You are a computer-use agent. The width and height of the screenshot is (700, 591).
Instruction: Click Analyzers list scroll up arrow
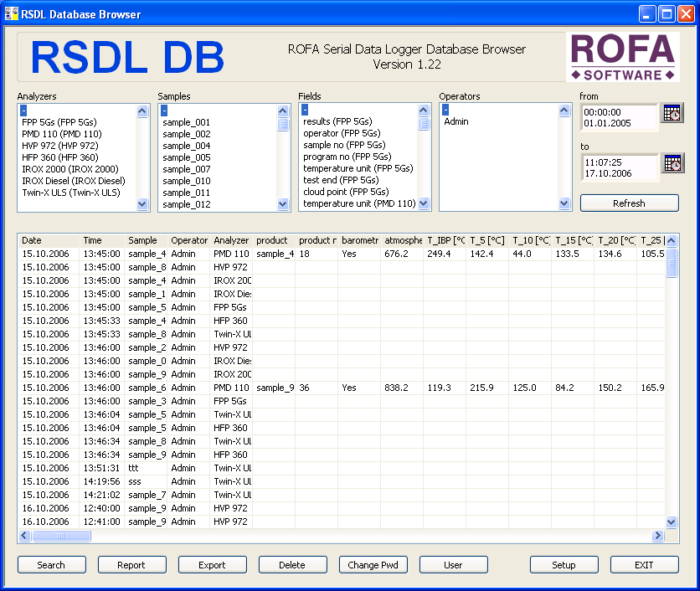pyautogui.click(x=142, y=111)
